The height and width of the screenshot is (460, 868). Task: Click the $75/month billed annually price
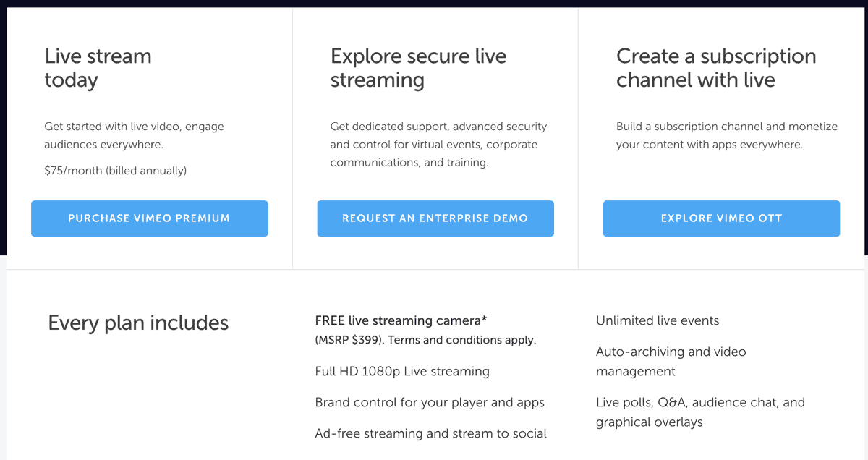click(116, 171)
